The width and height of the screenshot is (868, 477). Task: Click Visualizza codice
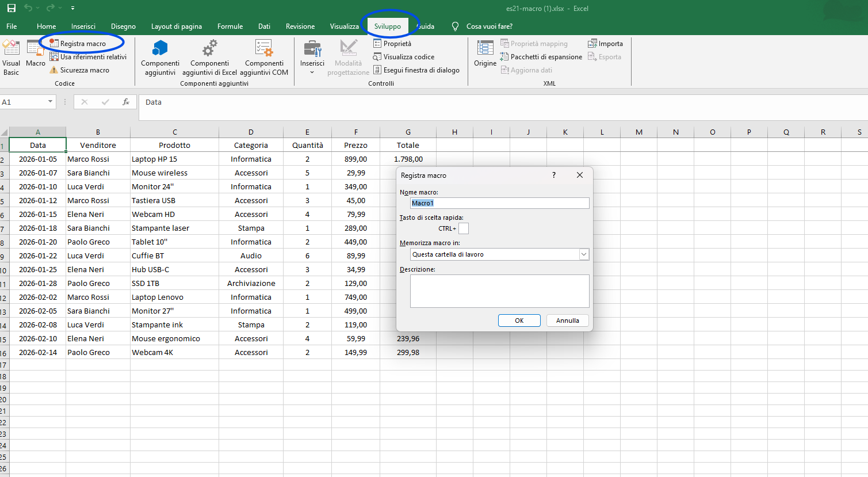[404, 57]
